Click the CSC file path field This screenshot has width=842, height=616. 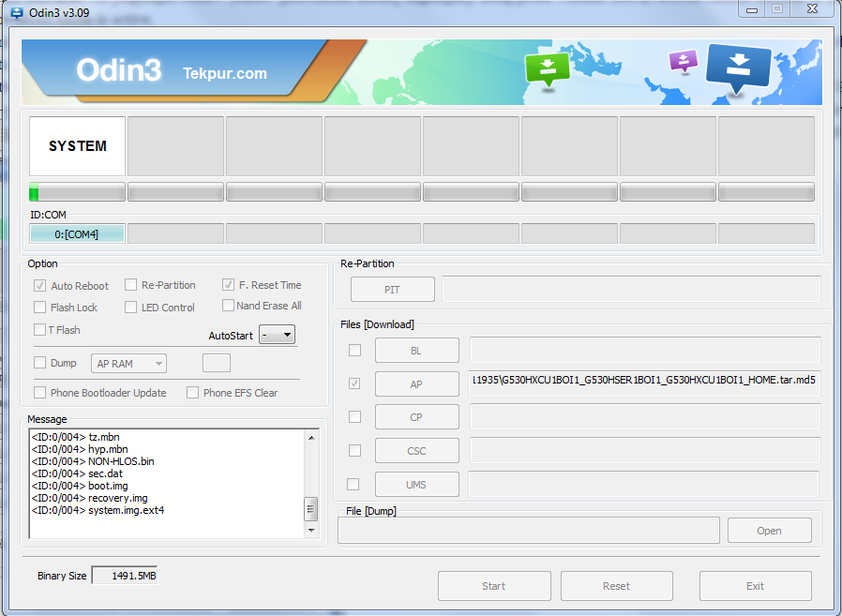click(645, 450)
